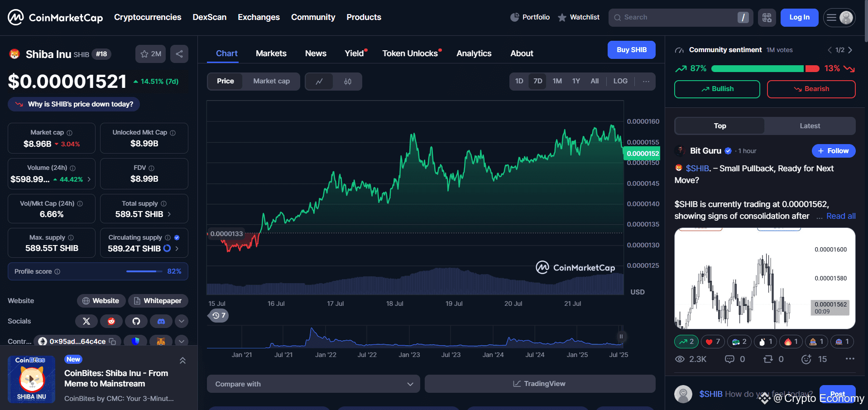Switch chart range to 1M

click(557, 81)
